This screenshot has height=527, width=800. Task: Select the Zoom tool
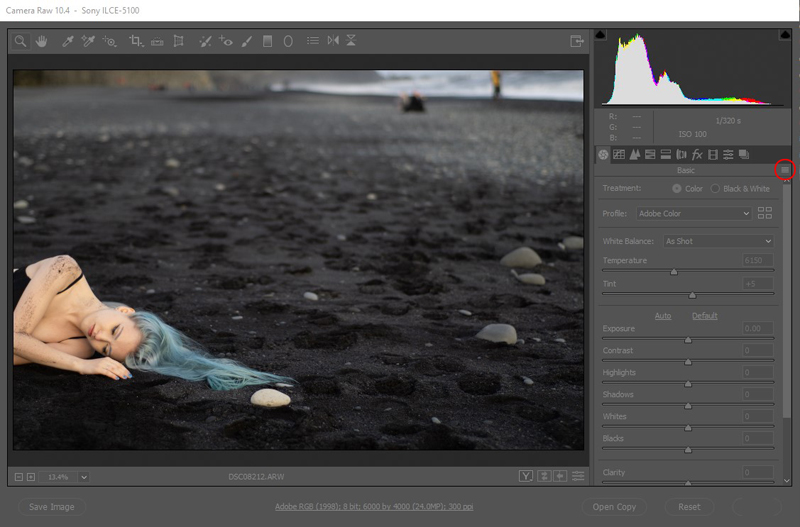[20, 41]
